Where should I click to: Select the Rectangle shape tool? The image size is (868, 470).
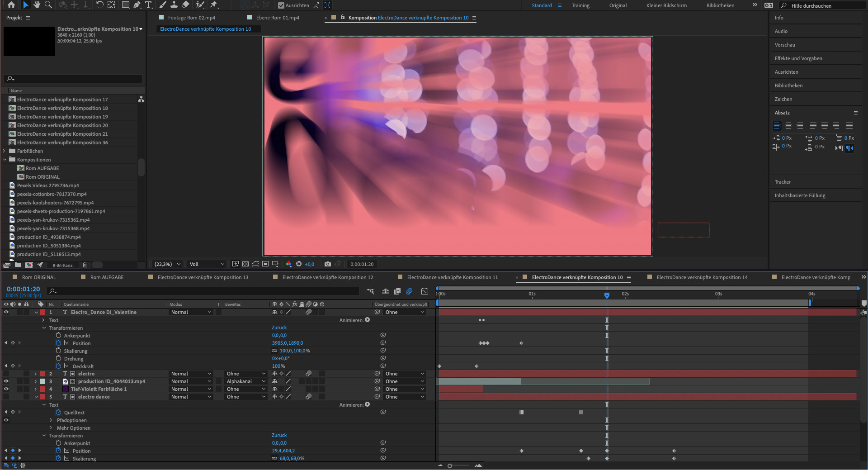pyautogui.click(x=126, y=5)
